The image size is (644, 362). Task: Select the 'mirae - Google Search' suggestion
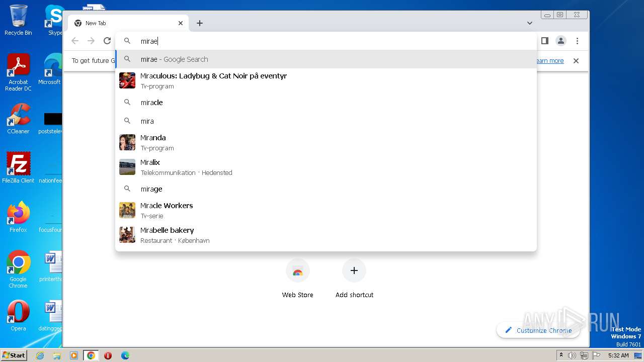coord(326,59)
